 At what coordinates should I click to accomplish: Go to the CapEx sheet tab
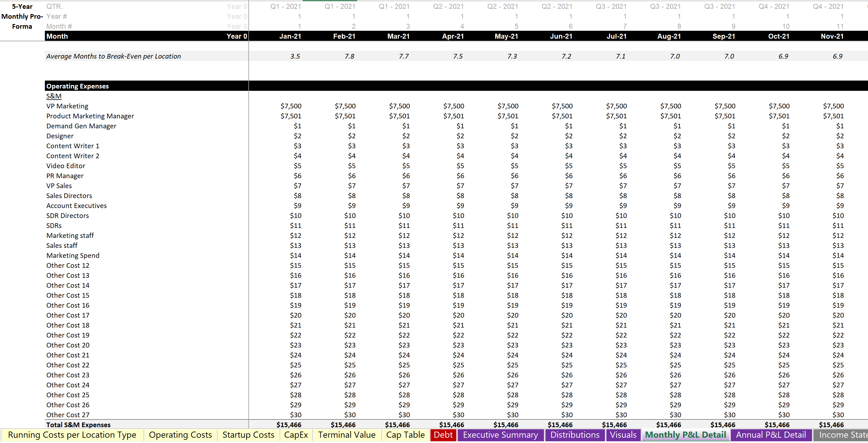pyautogui.click(x=296, y=435)
